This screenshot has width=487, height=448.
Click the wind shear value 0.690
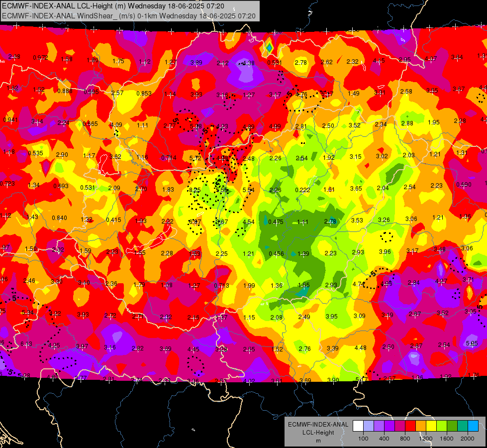464,185
